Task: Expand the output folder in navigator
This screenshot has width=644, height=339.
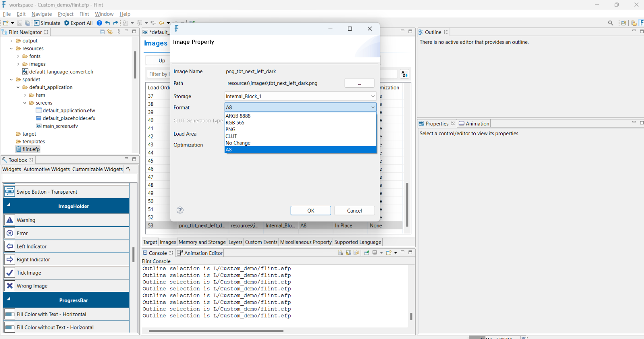Action: click(x=11, y=41)
